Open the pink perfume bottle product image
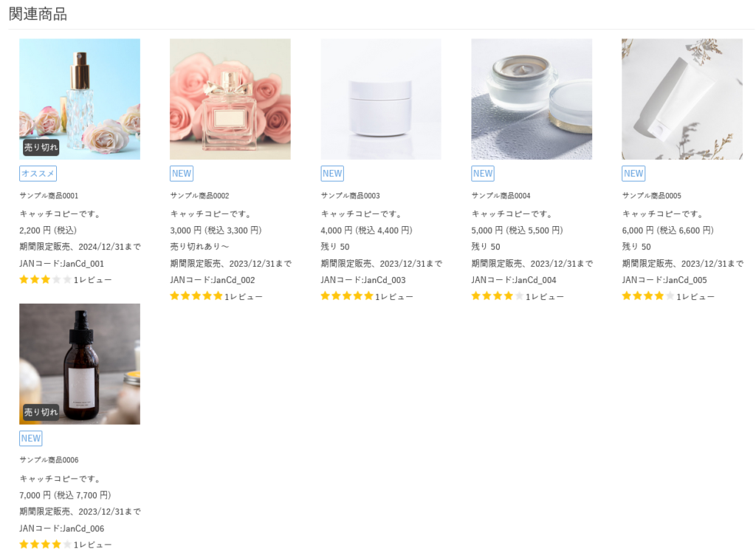The height and width of the screenshot is (560, 756). [x=230, y=99]
